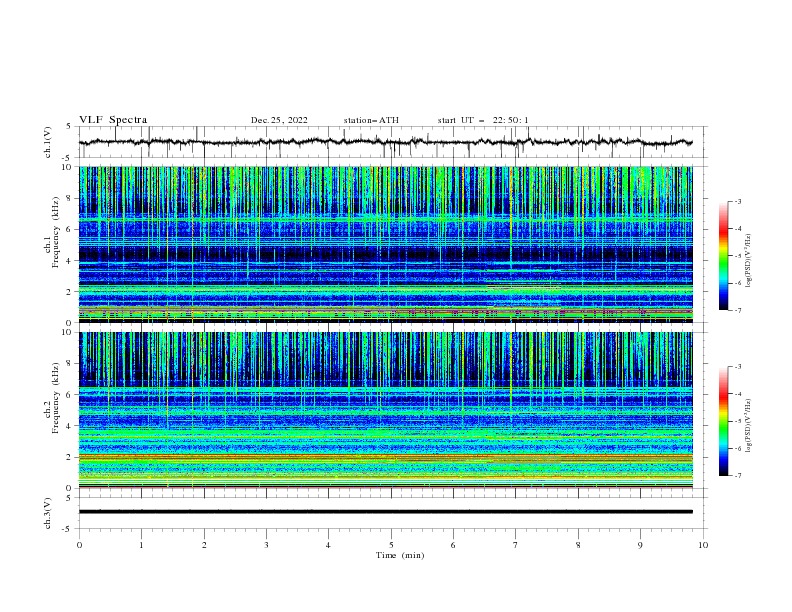Click the "-5" tick on ch.1 color bar

click(x=737, y=256)
